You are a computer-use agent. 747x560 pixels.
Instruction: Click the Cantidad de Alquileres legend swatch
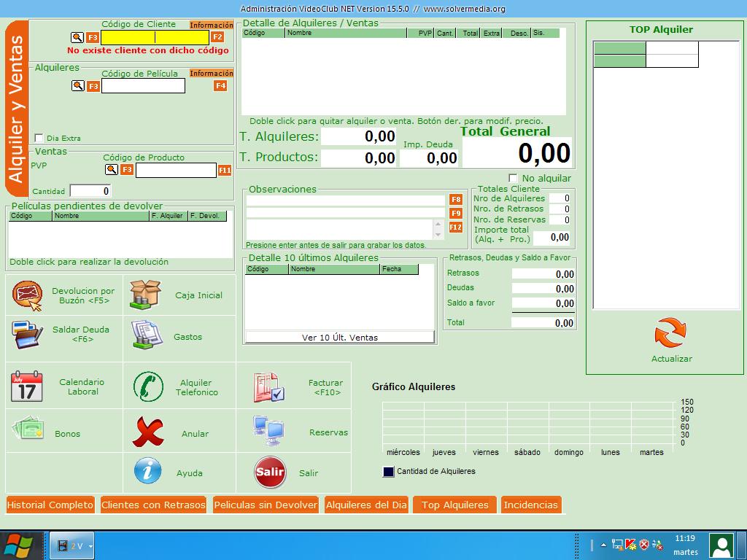coord(388,472)
